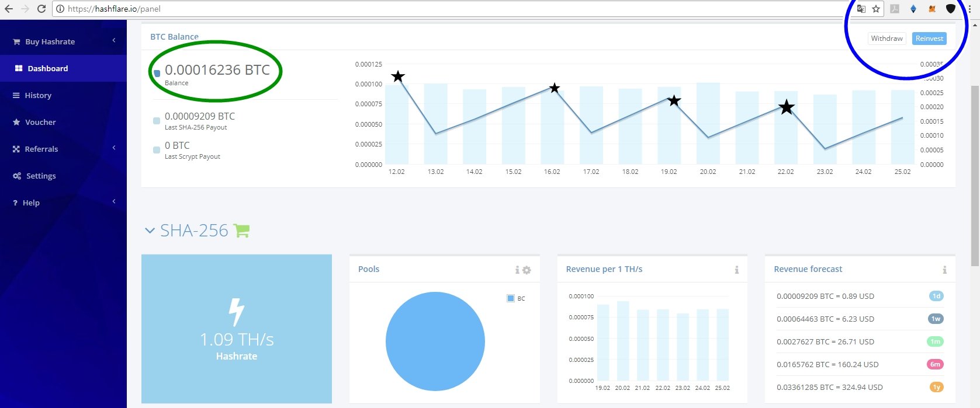This screenshot has width=980, height=408.
Task: Click the Settings gears icon
Action: pos(17,176)
